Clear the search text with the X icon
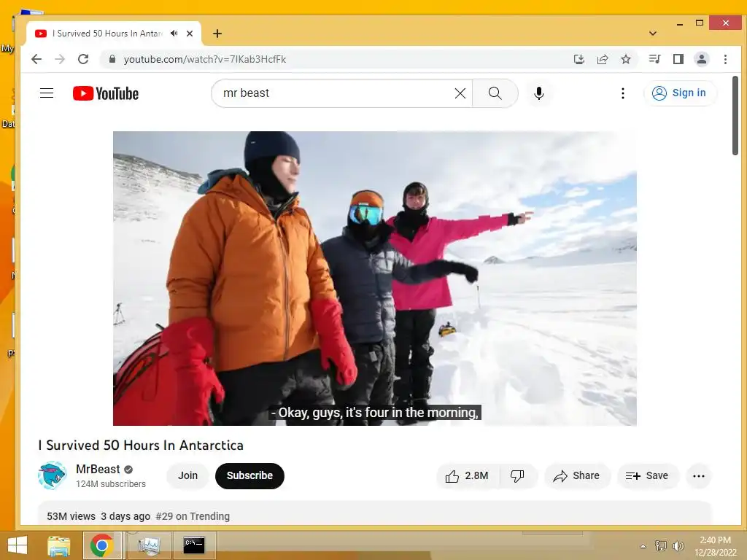This screenshot has width=747, height=560. pyautogui.click(x=460, y=93)
